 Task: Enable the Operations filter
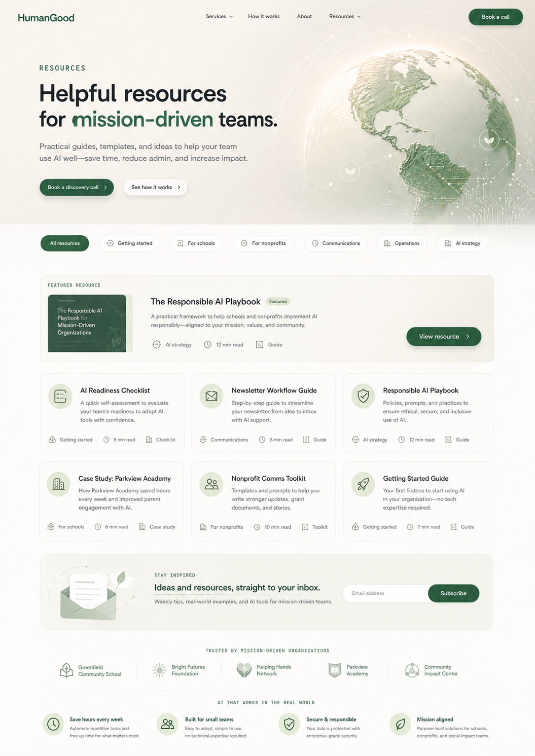402,243
